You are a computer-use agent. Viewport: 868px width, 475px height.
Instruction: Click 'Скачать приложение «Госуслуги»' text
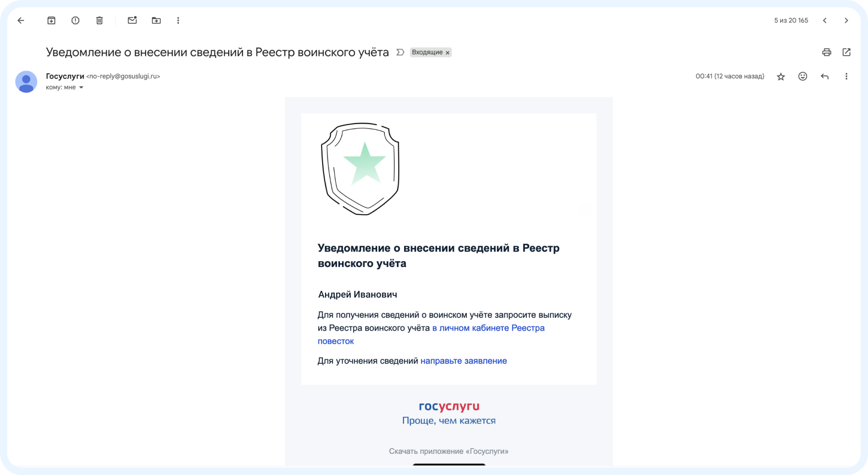pos(448,451)
